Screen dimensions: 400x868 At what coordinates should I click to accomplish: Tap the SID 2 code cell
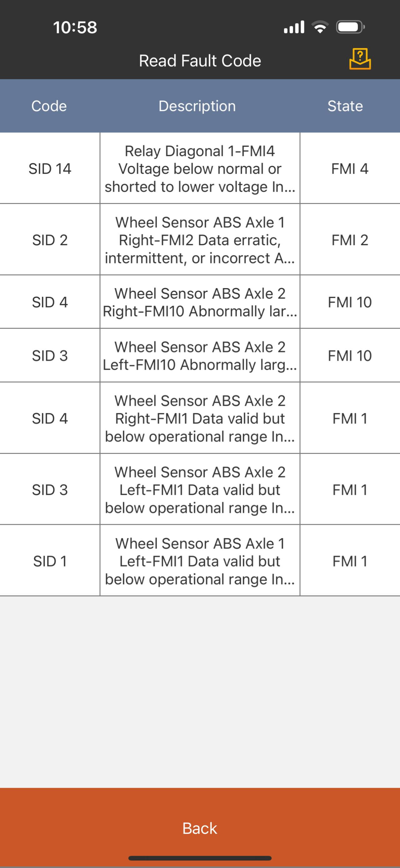tap(50, 240)
